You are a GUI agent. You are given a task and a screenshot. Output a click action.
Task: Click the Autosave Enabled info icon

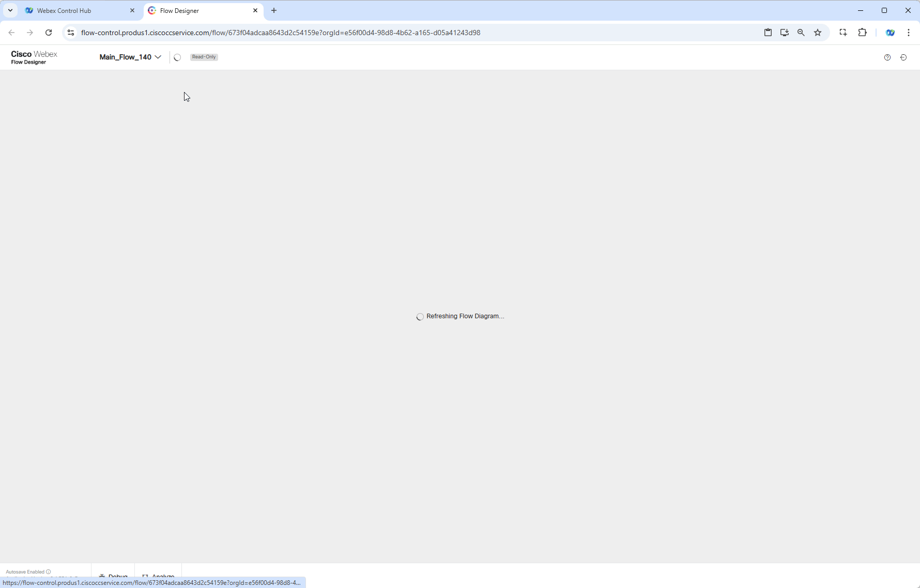[49, 571]
